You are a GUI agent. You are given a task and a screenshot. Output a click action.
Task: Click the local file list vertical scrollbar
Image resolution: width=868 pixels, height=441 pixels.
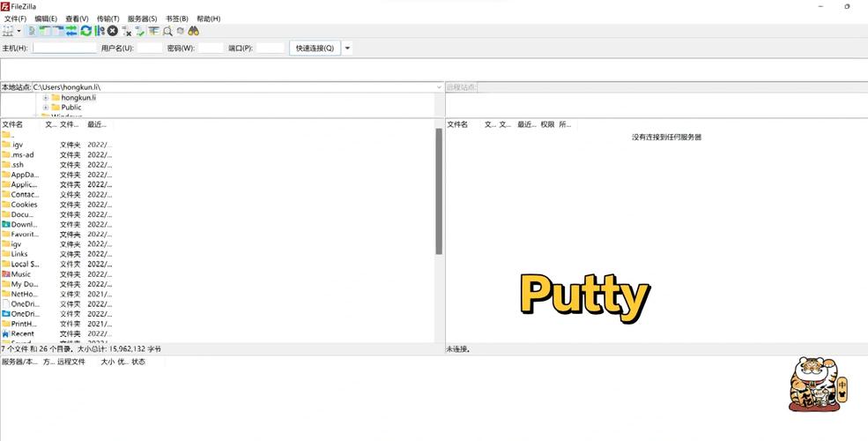click(439, 191)
